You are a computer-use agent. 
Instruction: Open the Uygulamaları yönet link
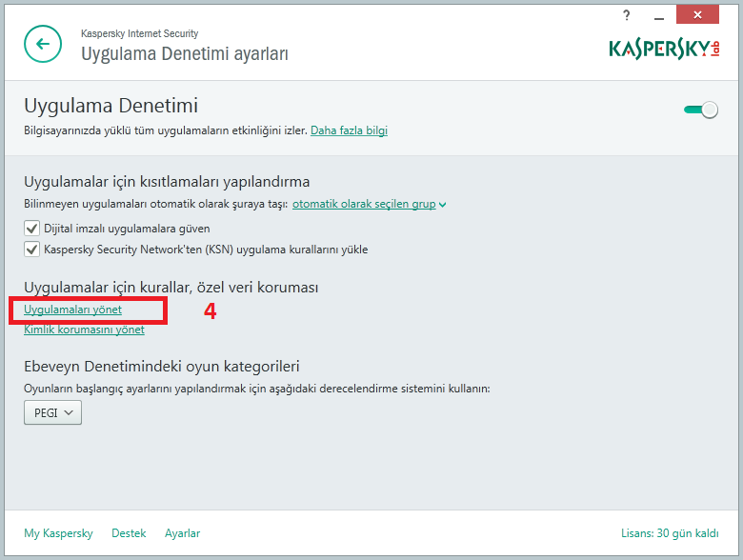[x=72, y=310]
